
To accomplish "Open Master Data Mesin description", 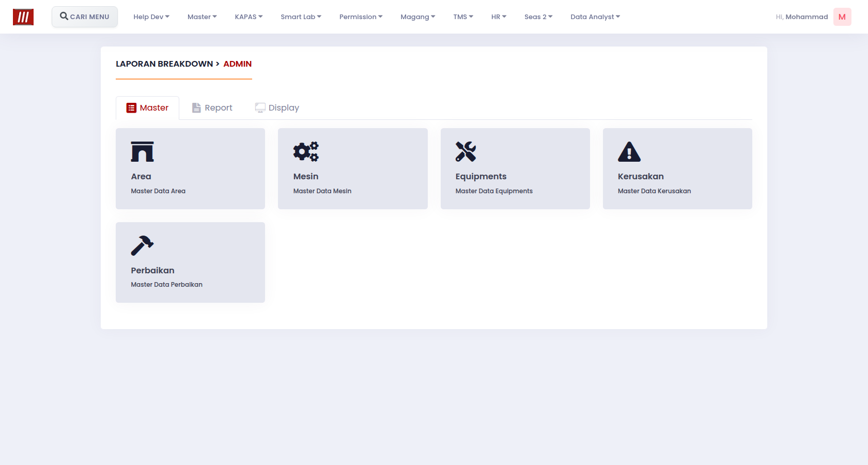I will pos(322,191).
